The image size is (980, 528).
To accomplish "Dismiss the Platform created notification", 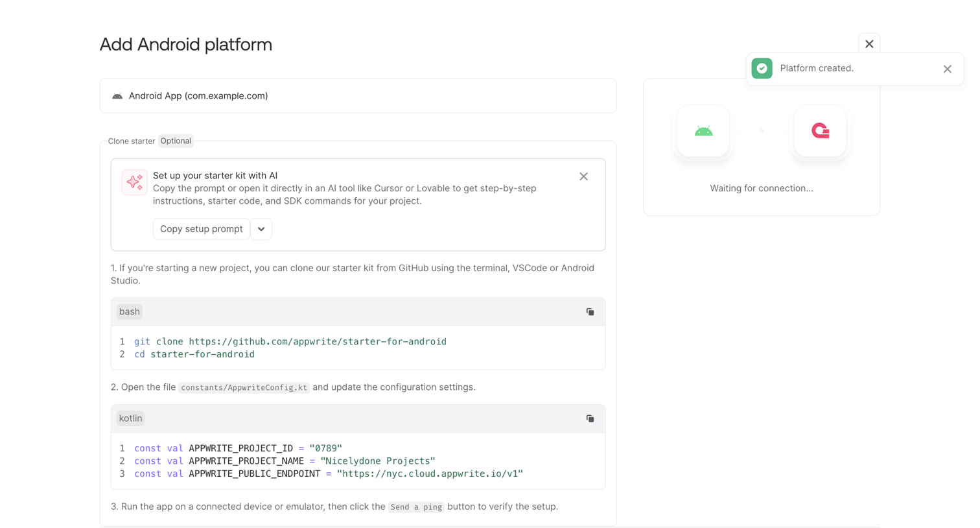I will tap(947, 69).
